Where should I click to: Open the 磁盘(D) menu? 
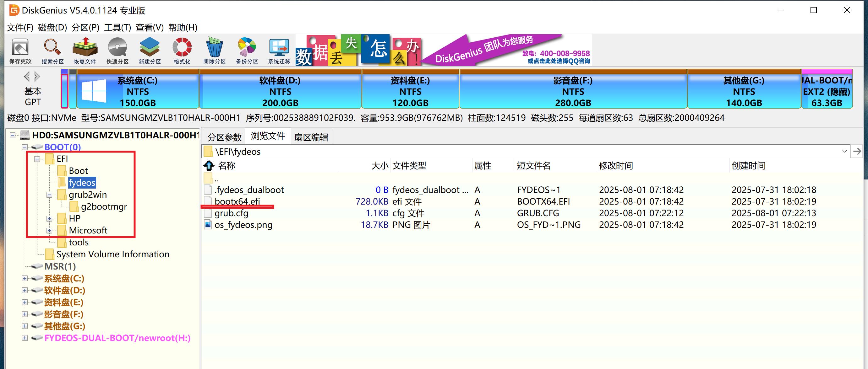pos(52,27)
